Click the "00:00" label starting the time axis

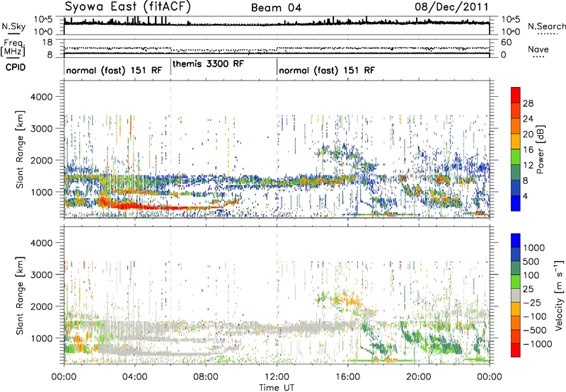(64, 377)
